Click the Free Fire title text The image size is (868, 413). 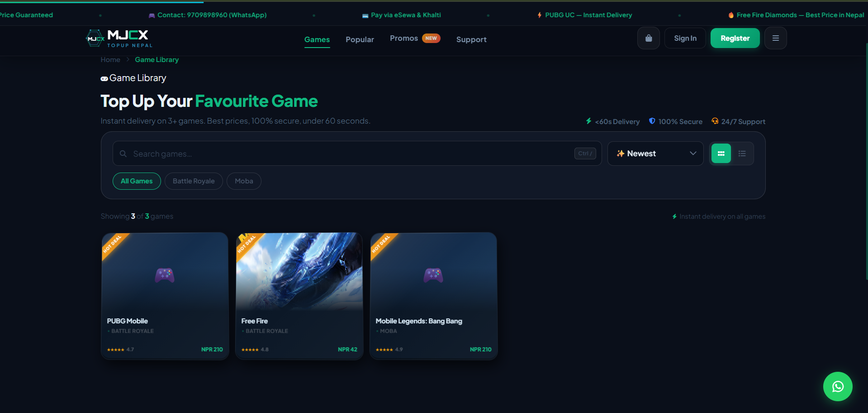[254, 321]
